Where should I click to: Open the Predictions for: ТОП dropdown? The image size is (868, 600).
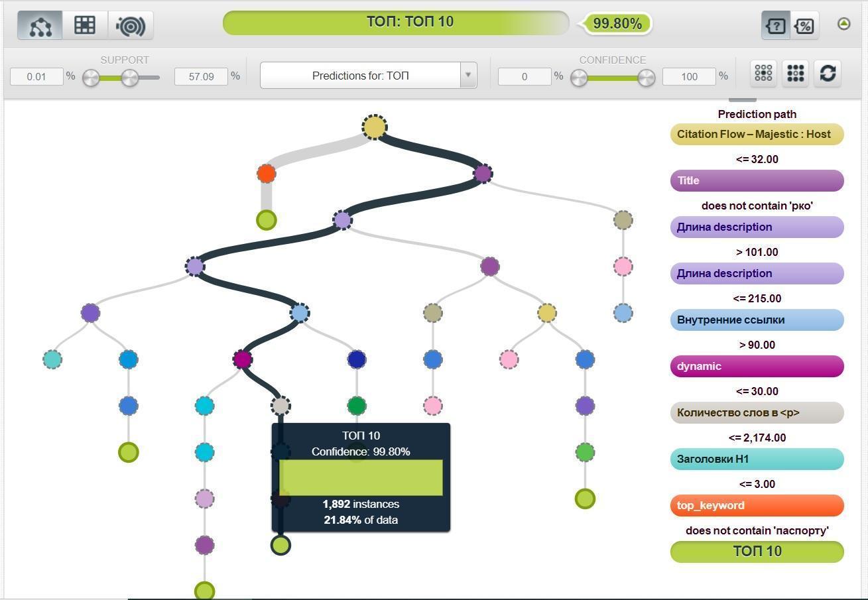(x=368, y=76)
